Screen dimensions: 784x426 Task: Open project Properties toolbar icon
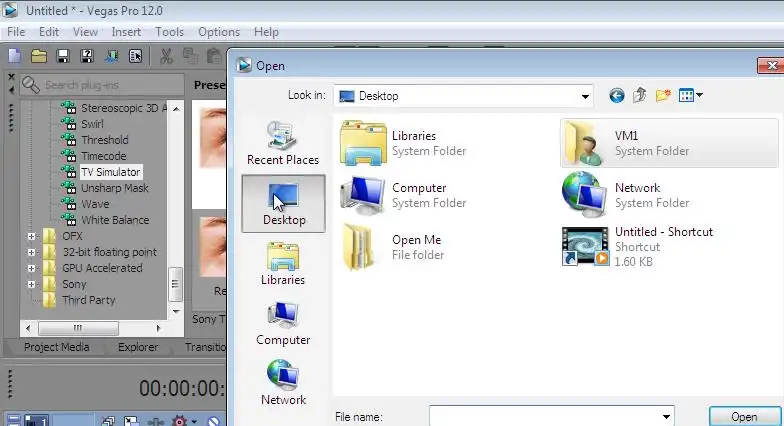[87, 56]
